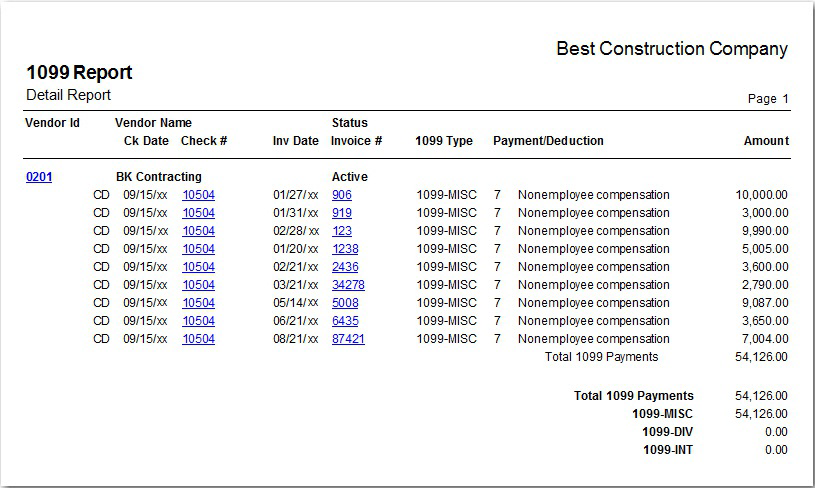The height and width of the screenshot is (488, 815).
Task: Click the Amount column header
Action: (x=766, y=141)
